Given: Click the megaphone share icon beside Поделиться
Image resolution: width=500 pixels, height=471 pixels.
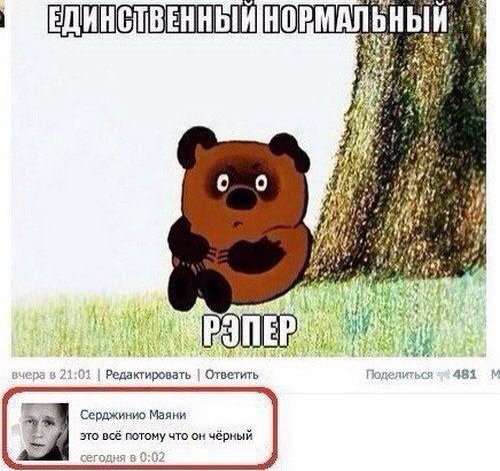Looking at the screenshot, I should (x=443, y=375).
